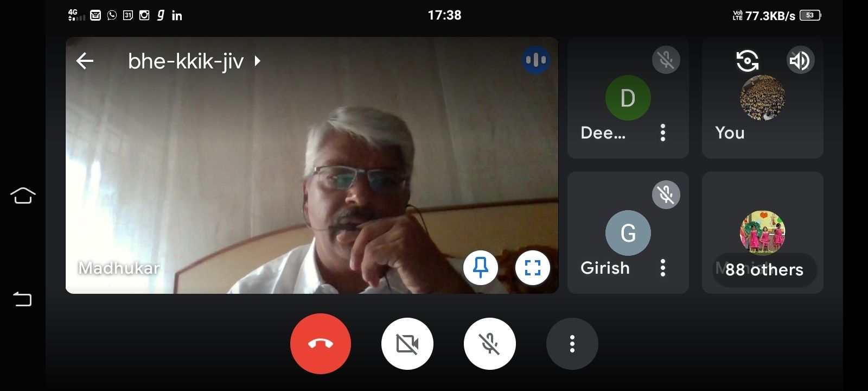Select your own profile picture thumbnail
Screen dimensions: 868x391
[x=762, y=98]
